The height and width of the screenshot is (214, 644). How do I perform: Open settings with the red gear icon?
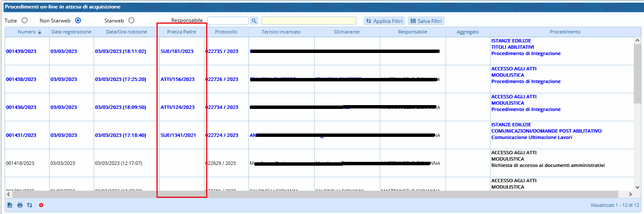(x=41, y=205)
